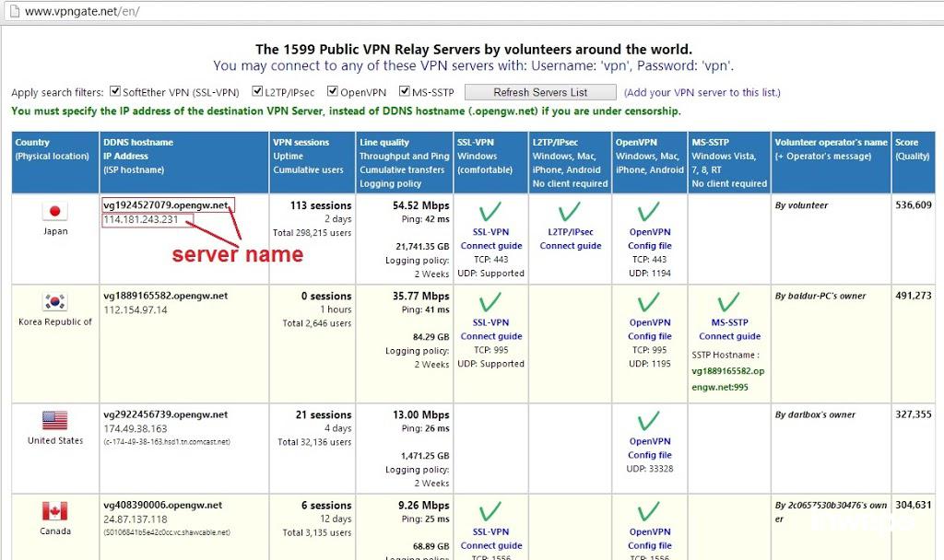Click '13.00 Mbps' line quality value
This screenshot has width=944, height=560.
tap(420, 415)
